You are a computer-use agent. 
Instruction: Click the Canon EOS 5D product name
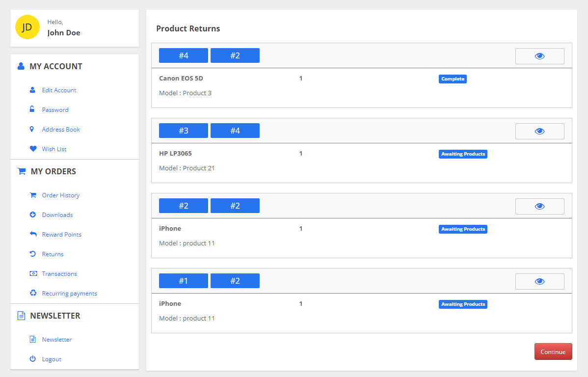point(181,79)
